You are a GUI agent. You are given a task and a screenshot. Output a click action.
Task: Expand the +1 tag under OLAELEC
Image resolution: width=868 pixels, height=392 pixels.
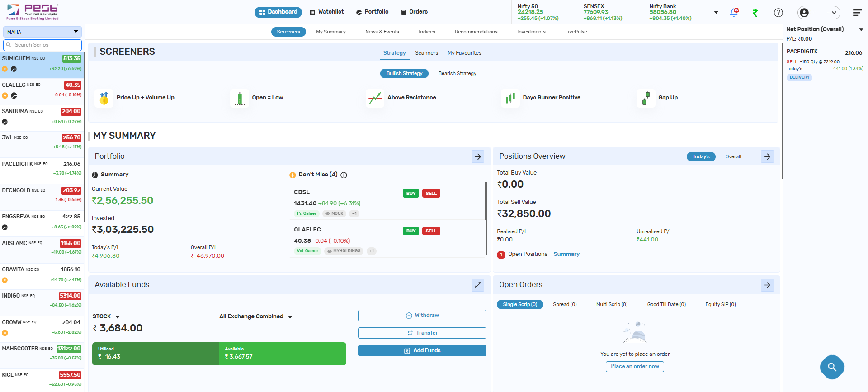tap(372, 251)
